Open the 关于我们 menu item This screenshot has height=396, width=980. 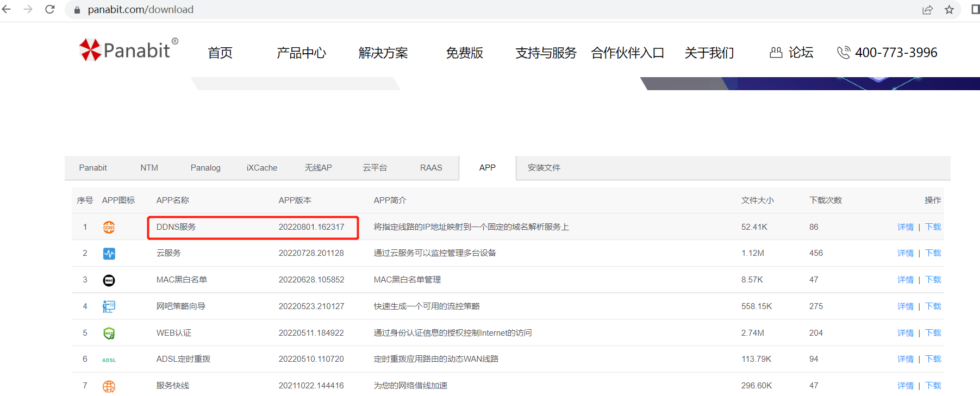click(x=709, y=53)
